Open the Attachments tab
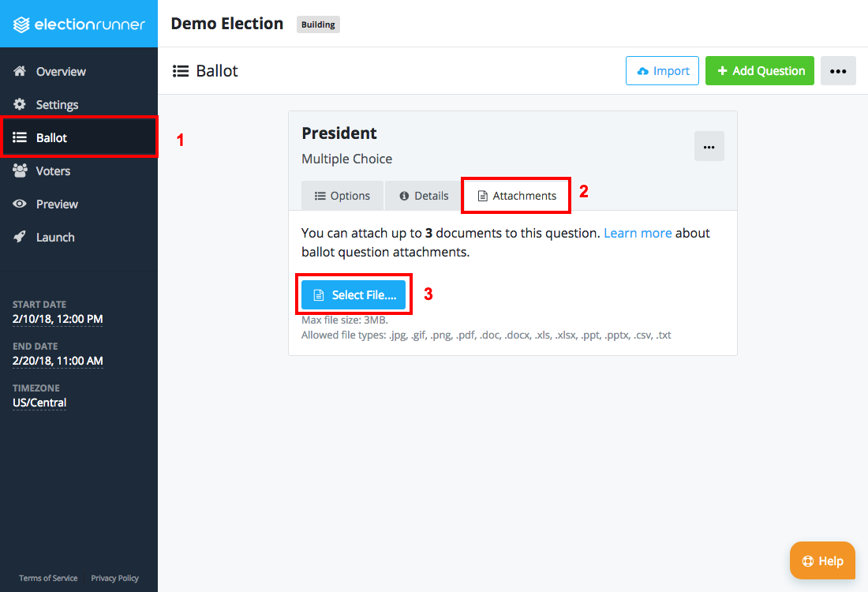The height and width of the screenshot is (592, 868). coord(517,196)
